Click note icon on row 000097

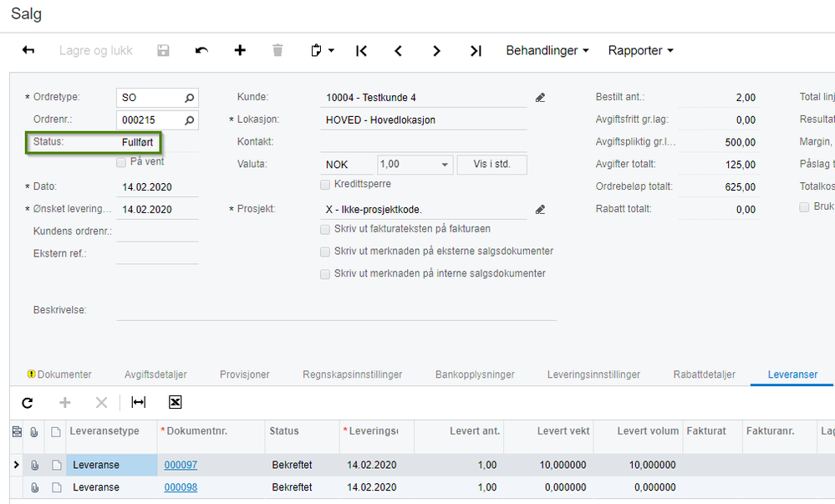pyautogui.click(x=57, y=466)
